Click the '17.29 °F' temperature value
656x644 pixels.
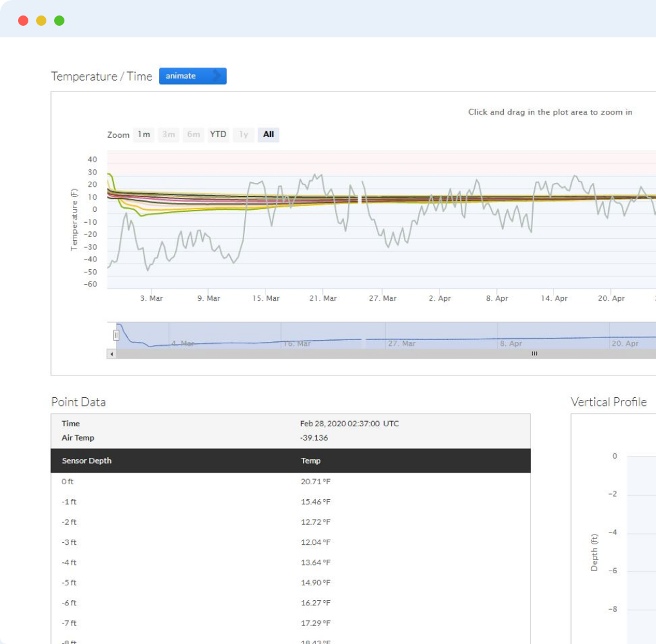(316, 623)
